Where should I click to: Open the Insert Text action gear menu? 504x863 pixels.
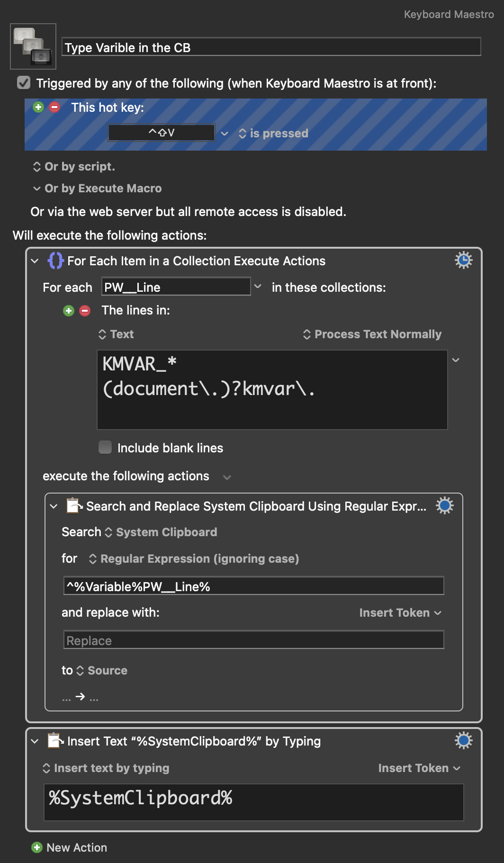(x=463, y=740)
